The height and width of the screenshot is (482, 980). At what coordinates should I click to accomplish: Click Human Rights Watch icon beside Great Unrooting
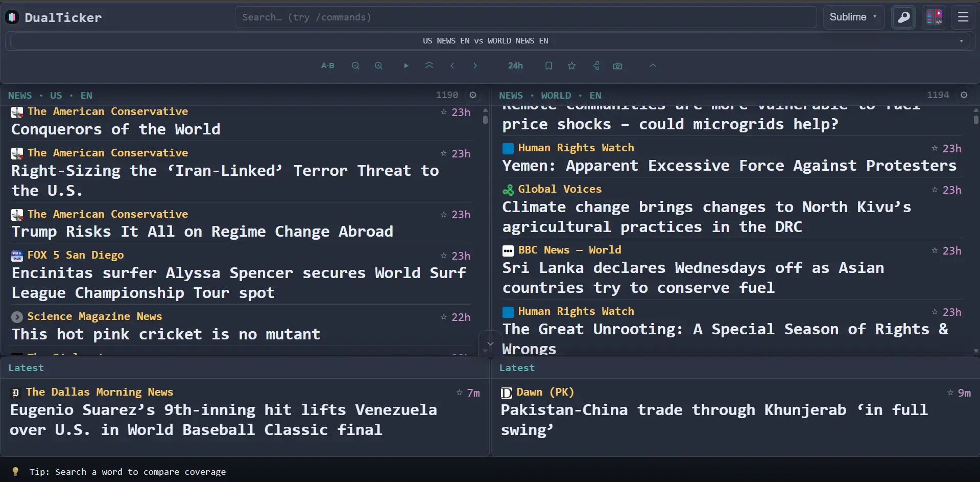click(508, 312)
